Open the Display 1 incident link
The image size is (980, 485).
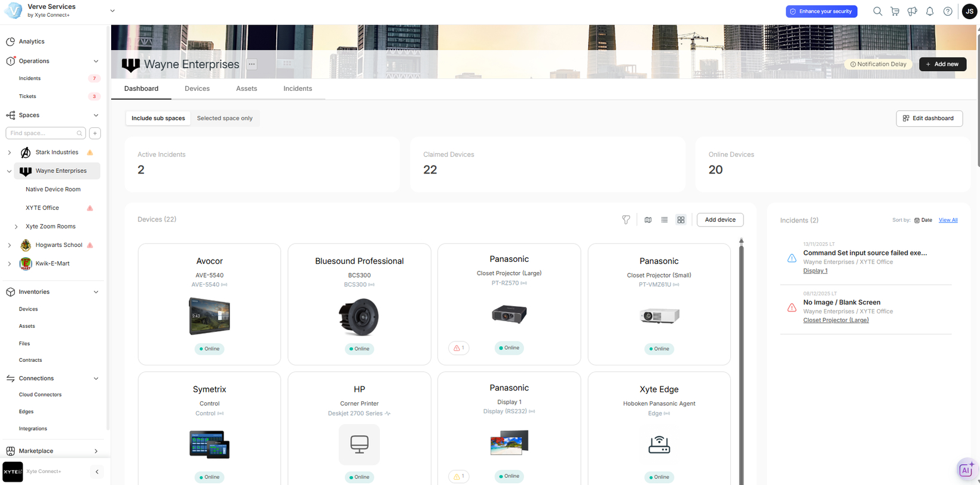point(815,271)
